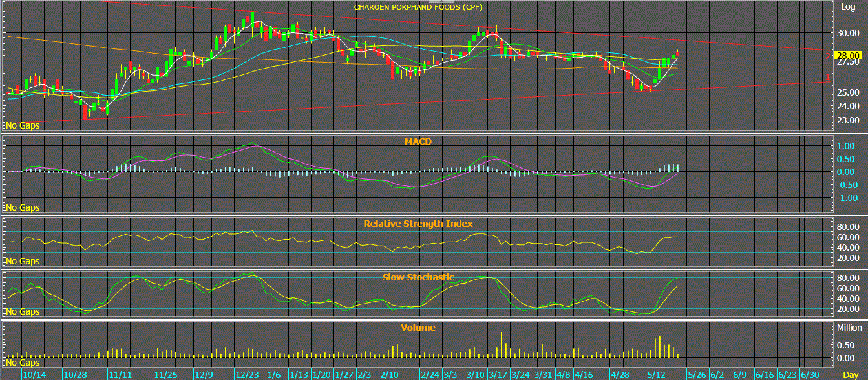Select the 11/25 date on the time axis
The height and width of the screenshot is (380, 868).
[165, 375]
